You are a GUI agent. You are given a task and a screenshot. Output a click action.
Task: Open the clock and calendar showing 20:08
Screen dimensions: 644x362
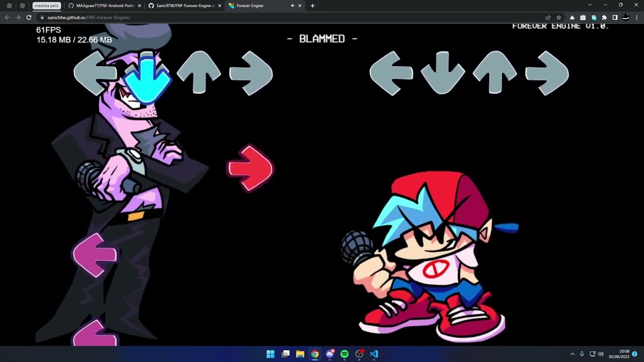tap(619, 354)
